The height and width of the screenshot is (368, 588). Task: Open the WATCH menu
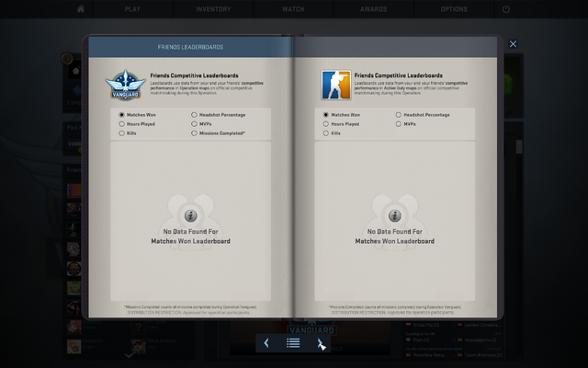(293, 9)
